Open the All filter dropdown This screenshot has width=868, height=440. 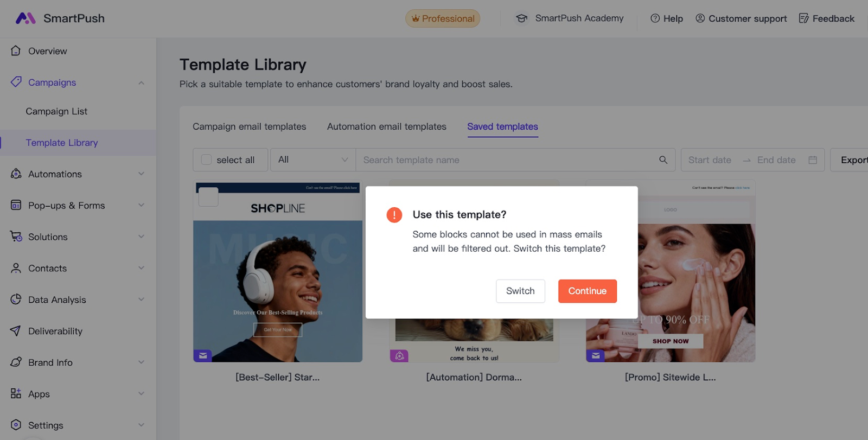tap(313, 160)
